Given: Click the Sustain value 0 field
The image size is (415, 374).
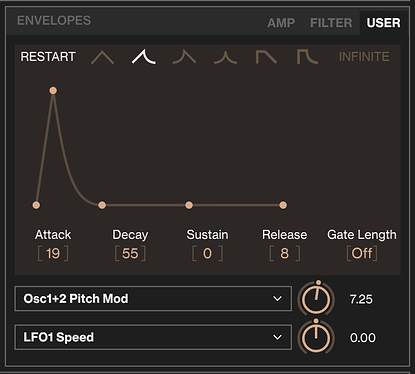Looking at the screenshot, I should pyautogui.click(x=207, y=253).
